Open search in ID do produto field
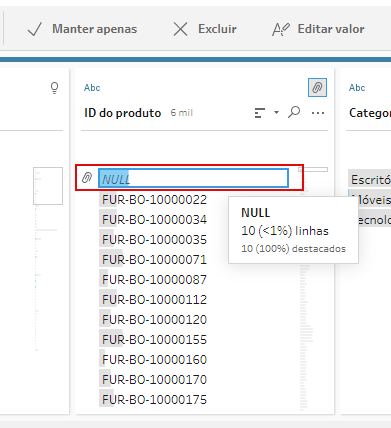 coord(294,112)
